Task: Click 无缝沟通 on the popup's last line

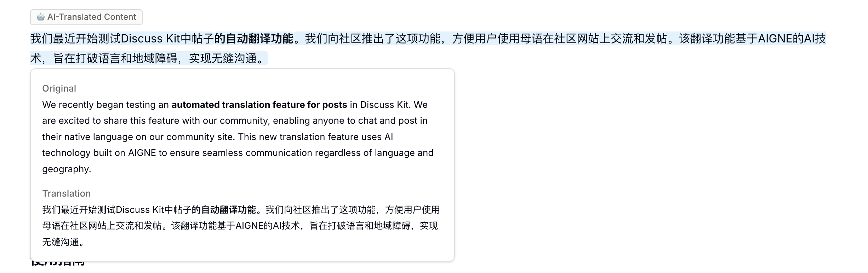Action: pyautogui.click(x=61, y=242)
